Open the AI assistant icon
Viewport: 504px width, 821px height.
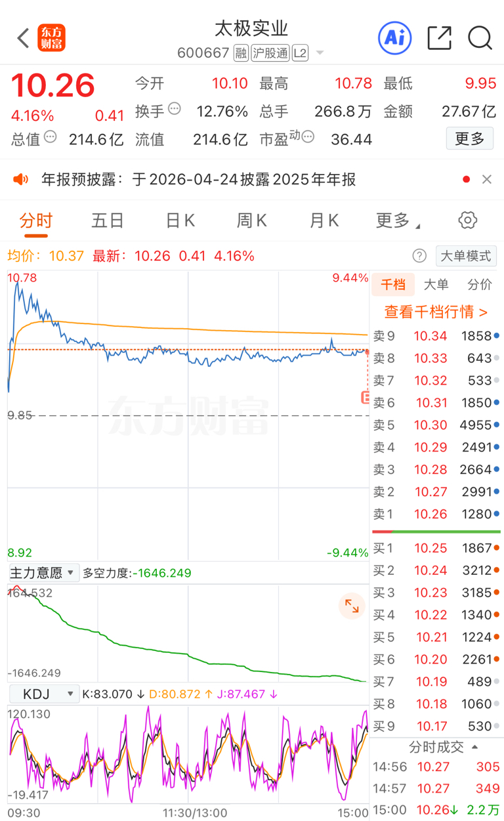click(394, 37)
